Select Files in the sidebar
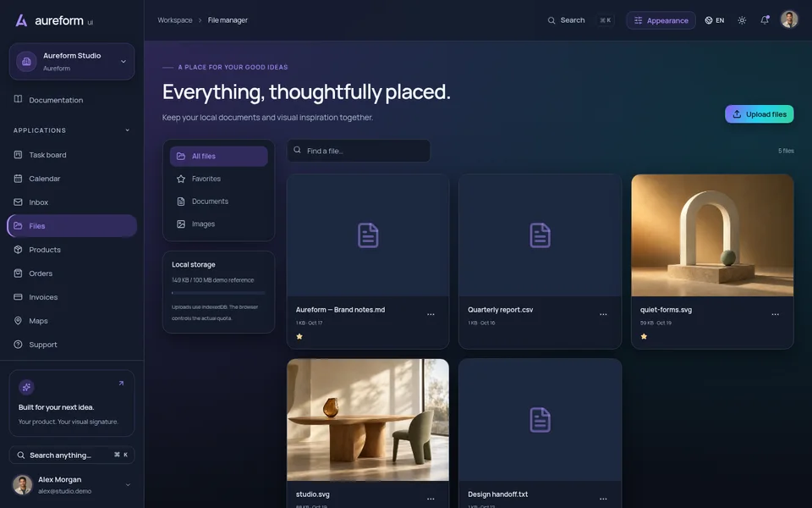 [72, 226]
